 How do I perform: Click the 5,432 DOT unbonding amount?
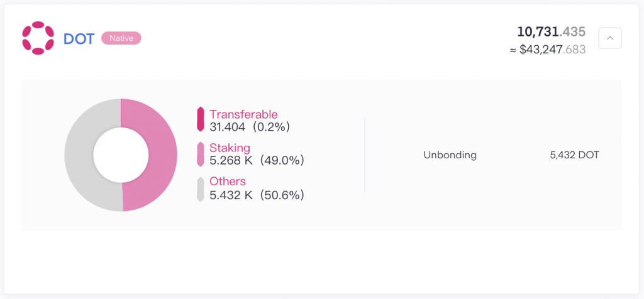pyautogui.click(x=575, y=155)
